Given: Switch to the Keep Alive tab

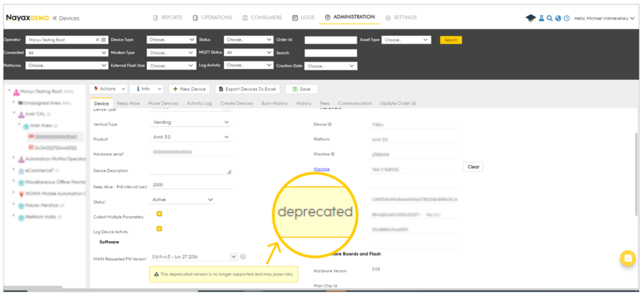Looking at the screenshot, I should click(x=128, y=104).
